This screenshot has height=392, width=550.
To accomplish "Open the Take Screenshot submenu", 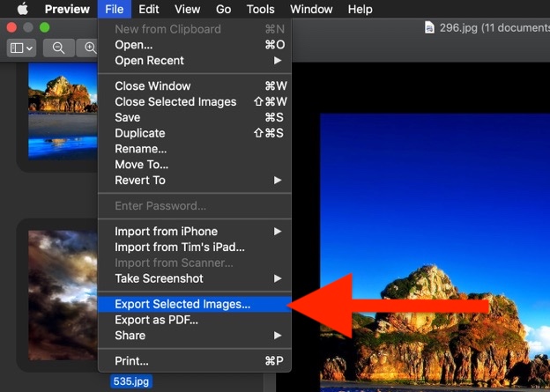I will 159,278.
